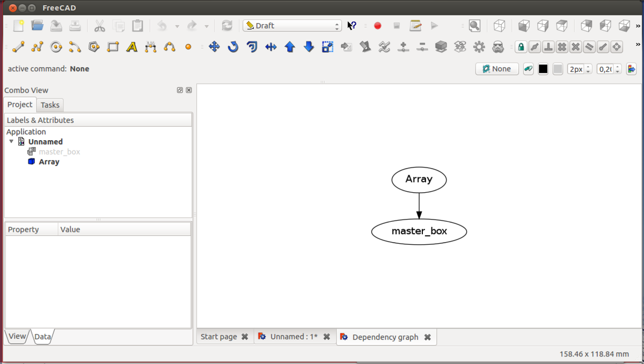Select the Draft Line tool
644x364 pixels.
(x=19, y=47)
